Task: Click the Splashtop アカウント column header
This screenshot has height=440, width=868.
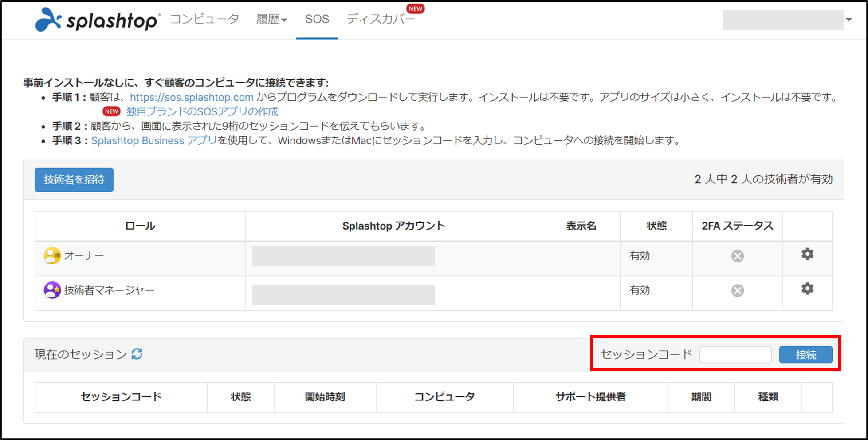Action: coord(393,226)
